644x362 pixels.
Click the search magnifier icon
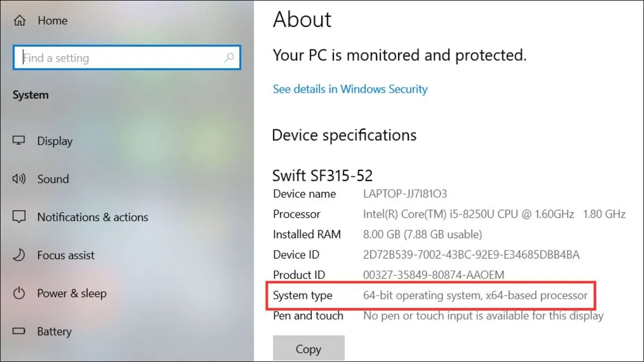pyautogui.click(x=229, y=57)
